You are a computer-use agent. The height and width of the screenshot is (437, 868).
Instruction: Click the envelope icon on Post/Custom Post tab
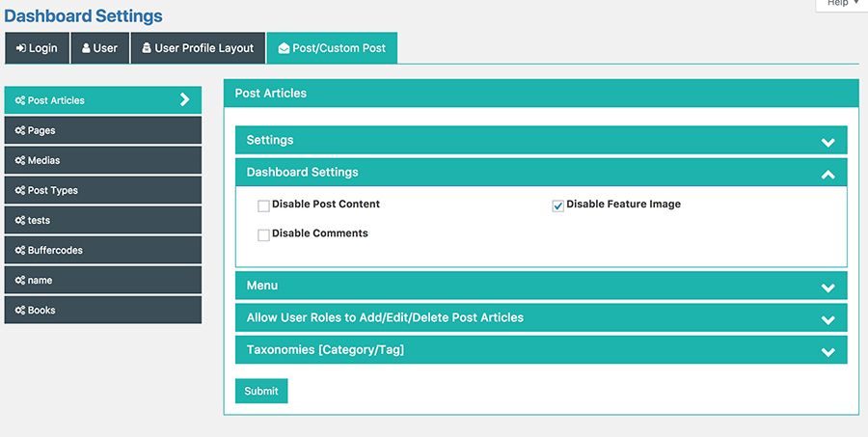click(284, 48)
